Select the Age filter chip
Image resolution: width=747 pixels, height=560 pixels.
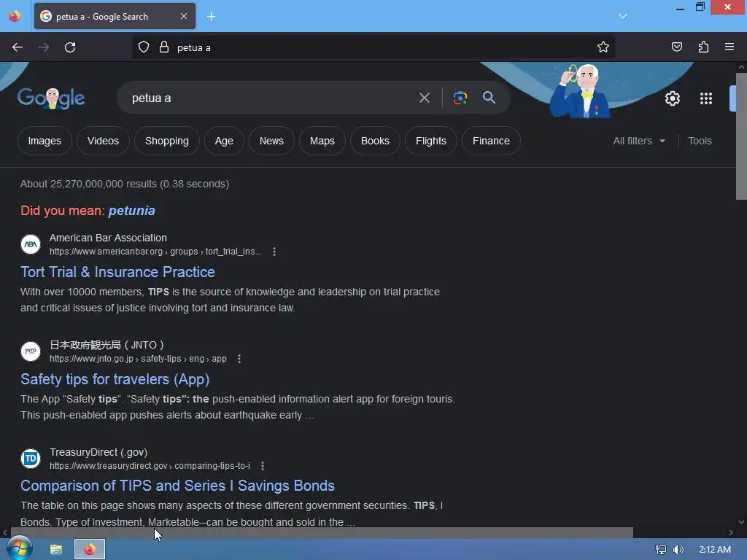[224, 141]
